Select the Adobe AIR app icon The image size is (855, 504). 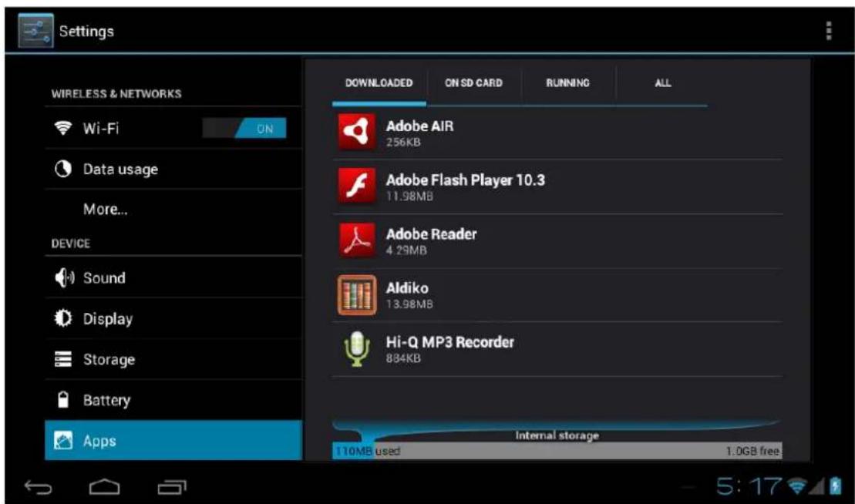click(354, 129)
